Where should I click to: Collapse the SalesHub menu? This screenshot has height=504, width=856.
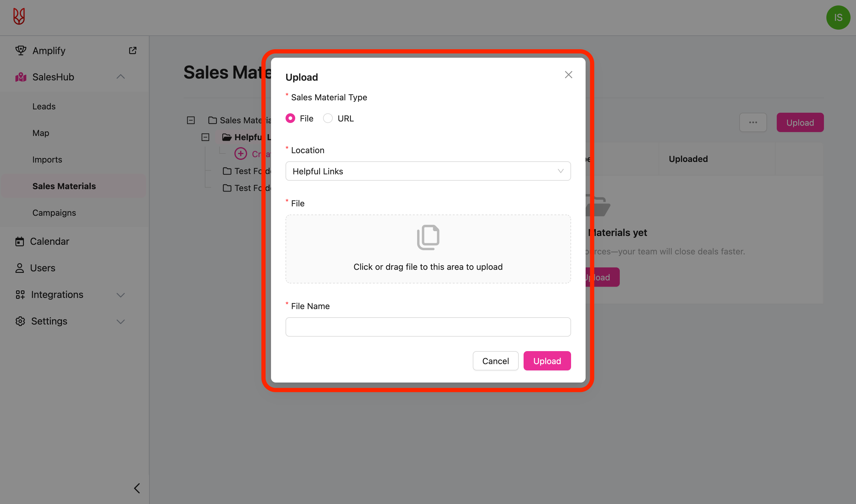pyautogui.click(x=121, y=77)
